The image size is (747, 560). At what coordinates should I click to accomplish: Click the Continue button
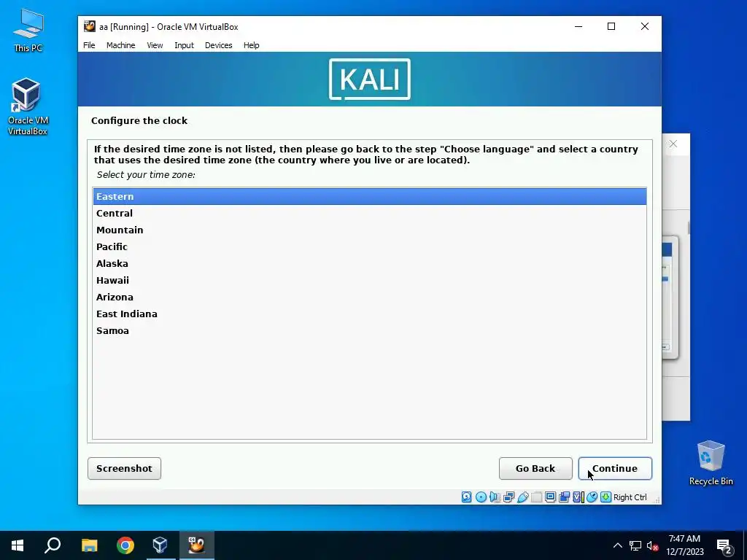point(615,469)
